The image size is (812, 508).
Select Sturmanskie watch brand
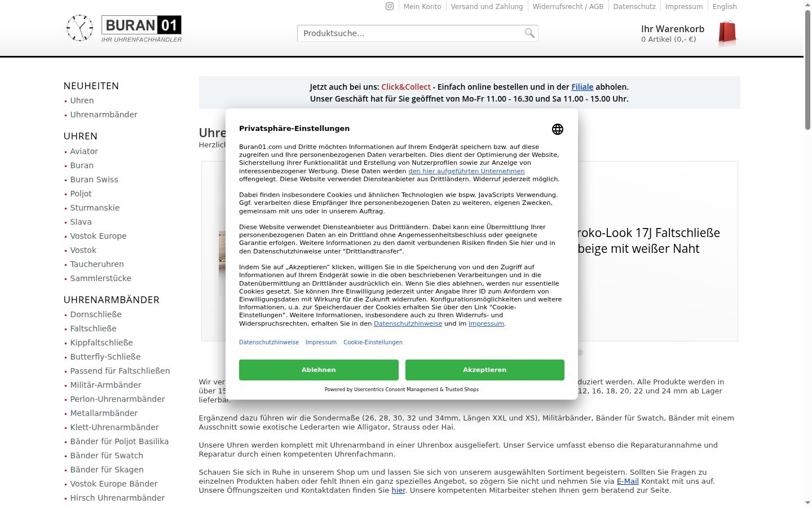(95, 208)
